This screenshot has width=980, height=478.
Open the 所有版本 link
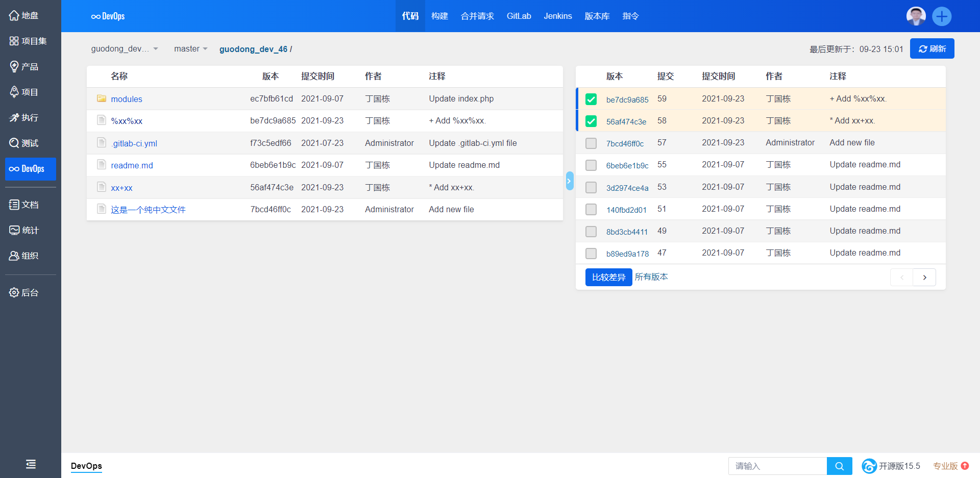651,277
